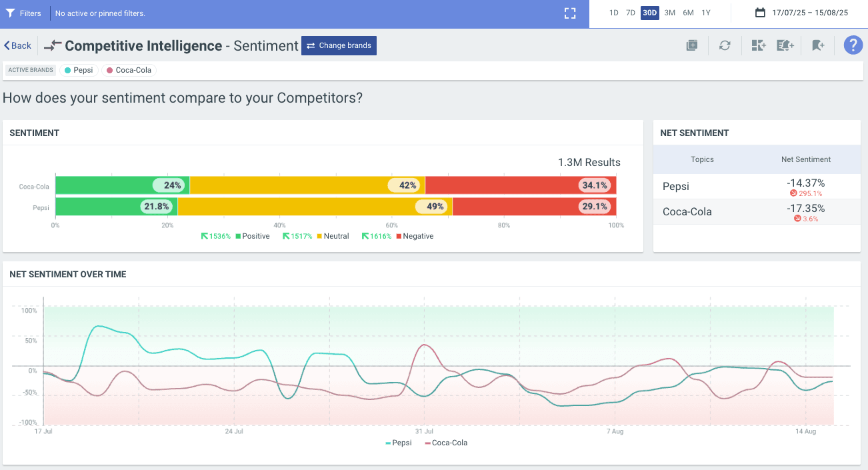Click the duplicate/add collection icon

point(692,45)
